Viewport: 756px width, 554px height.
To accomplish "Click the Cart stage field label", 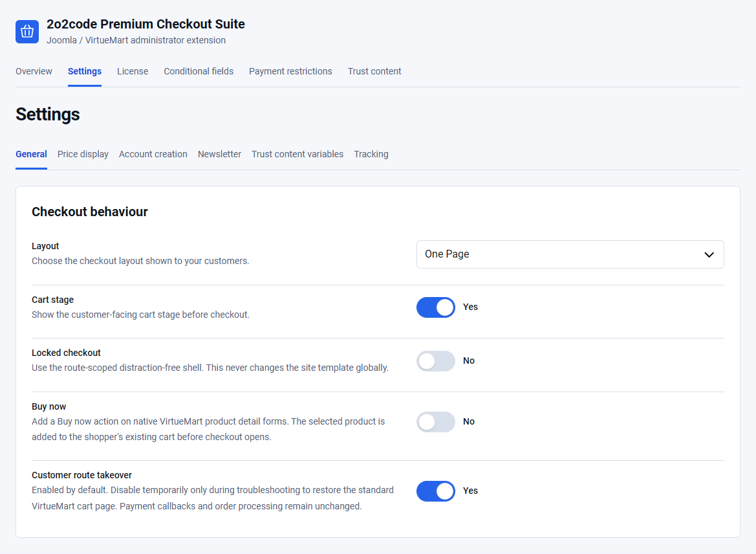I will 52,300.
